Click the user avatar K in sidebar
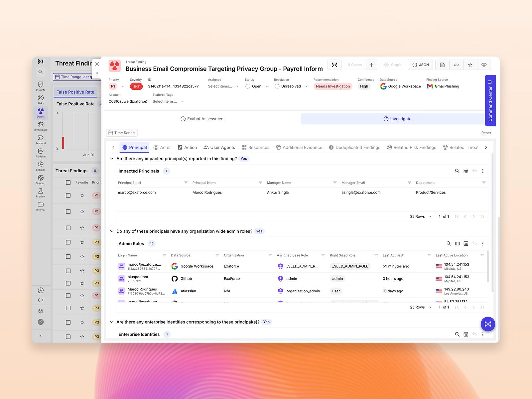The image size is (532, 399). click(x=41, y=322)
